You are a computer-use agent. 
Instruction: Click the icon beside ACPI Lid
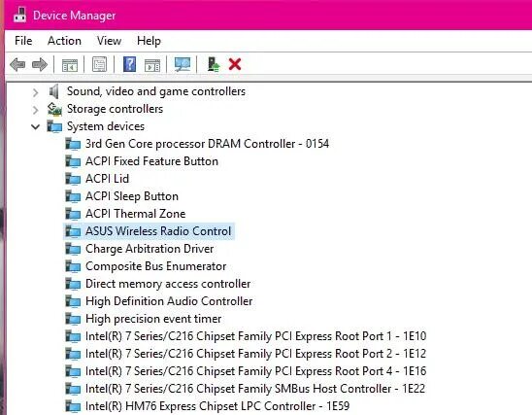point(73,179)
